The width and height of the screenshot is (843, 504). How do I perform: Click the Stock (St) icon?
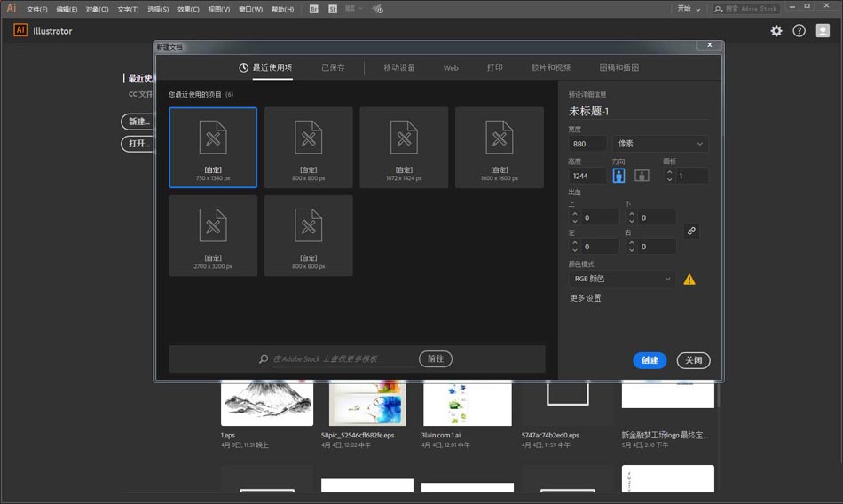tap(333, 9)
